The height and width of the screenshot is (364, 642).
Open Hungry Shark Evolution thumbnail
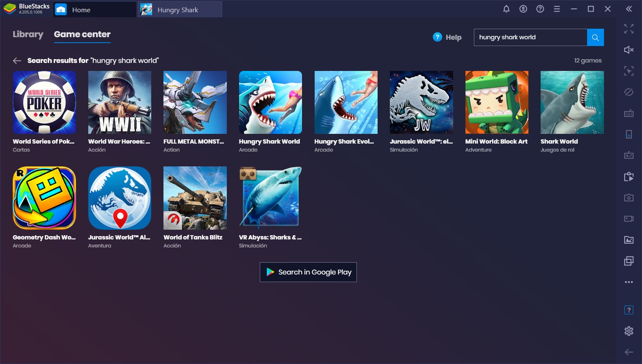point(346,102)
